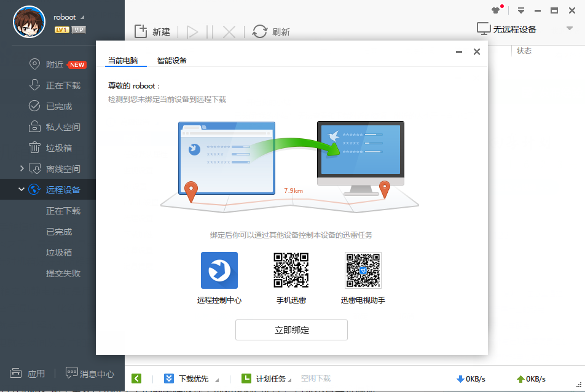Click the browser window illustration
585x392 pixels.
tap(227, 158)
